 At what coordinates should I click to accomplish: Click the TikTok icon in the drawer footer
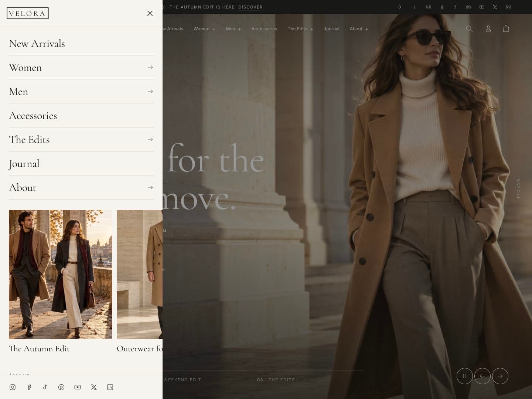pyautogui.click(x=45, y=387)
